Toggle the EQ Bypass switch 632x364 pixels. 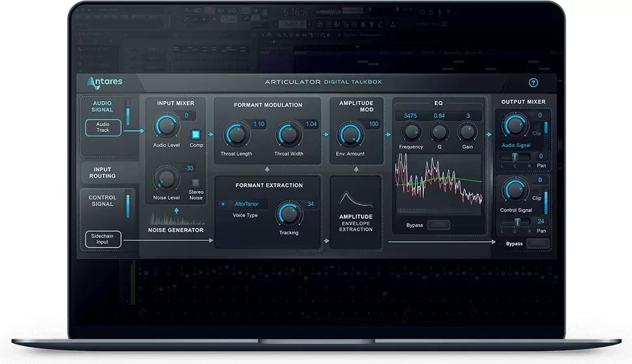pyautogui.click(x=438, y=225)
